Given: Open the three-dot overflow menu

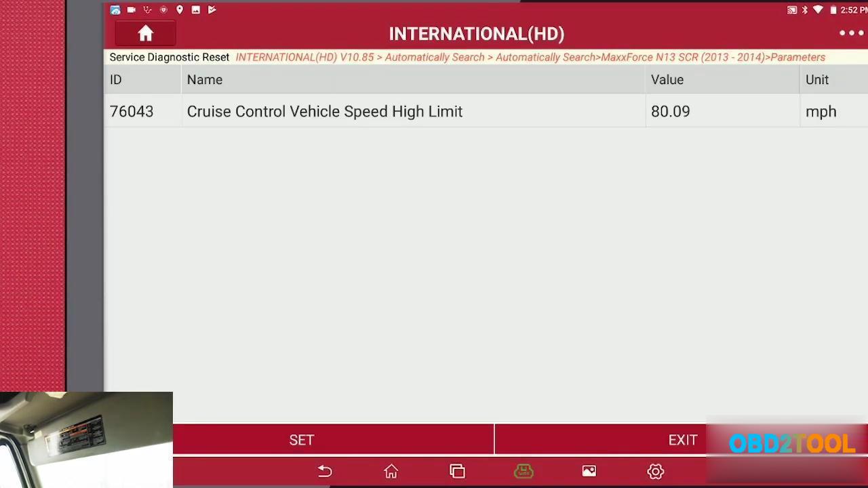Looking at the screenshot, I should (x=851, y=33).
